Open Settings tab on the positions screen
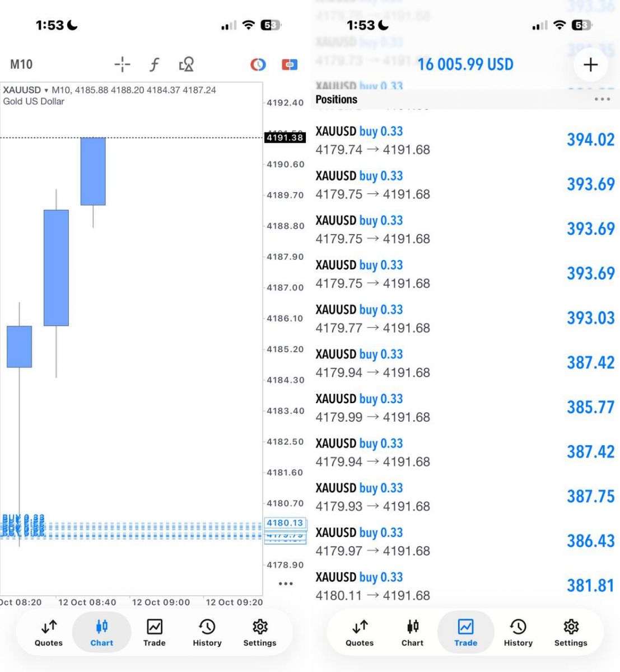Viewport: 620px width, 672px height. [x=571, y=633]
